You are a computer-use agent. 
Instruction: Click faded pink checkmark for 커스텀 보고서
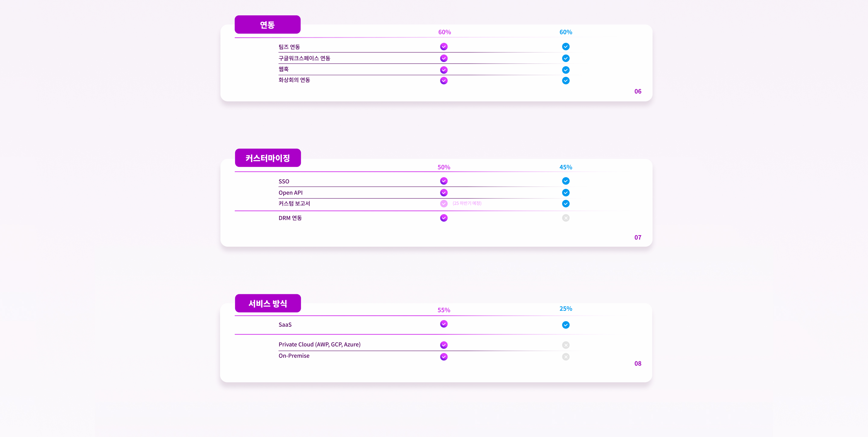click(444, 203)
